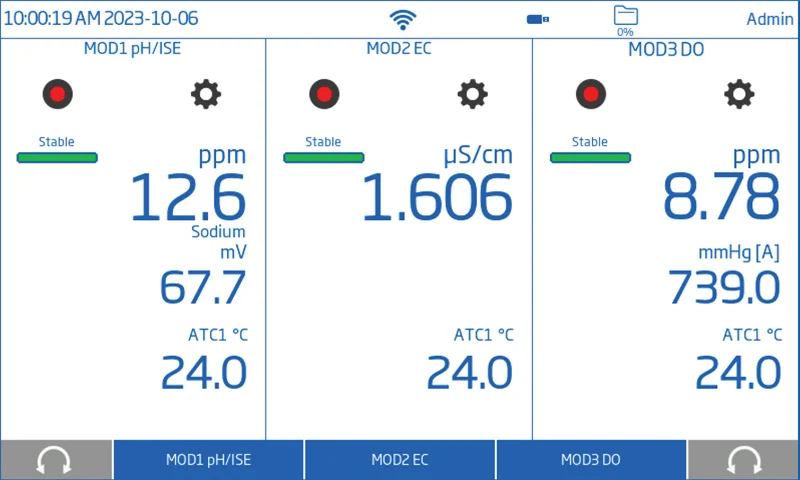Open MOD3 DO settings gear
The width and height of the screenshot is (800, 480).
[x=739, y=94]
